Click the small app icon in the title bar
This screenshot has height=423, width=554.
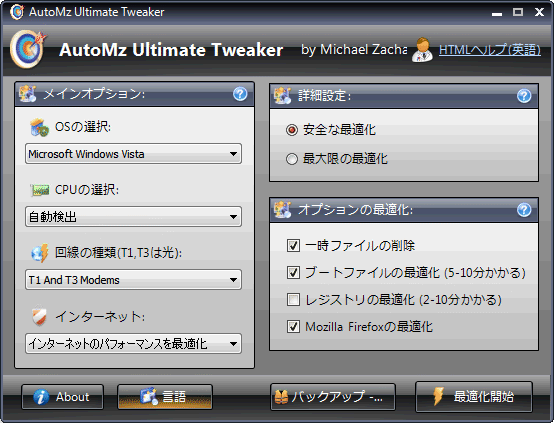(x=17, y=12)
